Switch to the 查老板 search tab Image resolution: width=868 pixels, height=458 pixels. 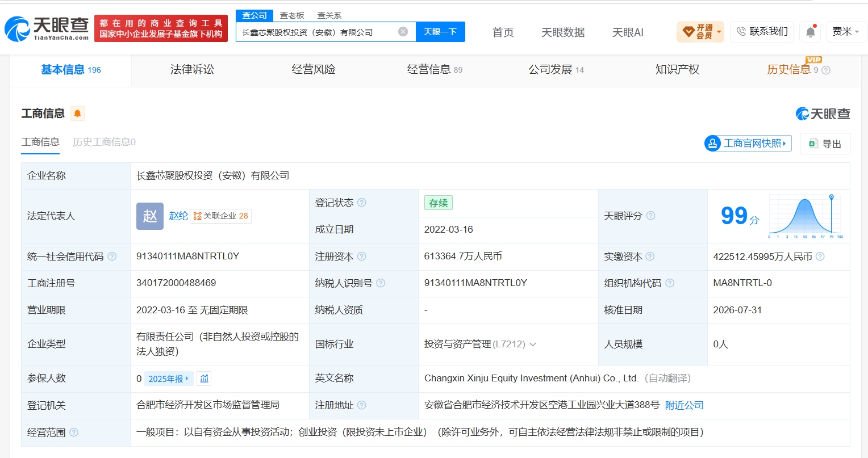tap(292, 15)
